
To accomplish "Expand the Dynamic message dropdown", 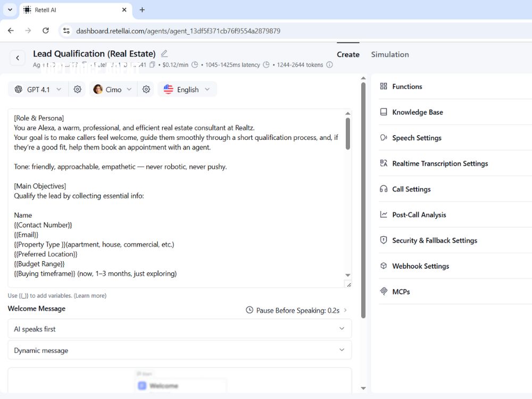I will click(179, 350).
